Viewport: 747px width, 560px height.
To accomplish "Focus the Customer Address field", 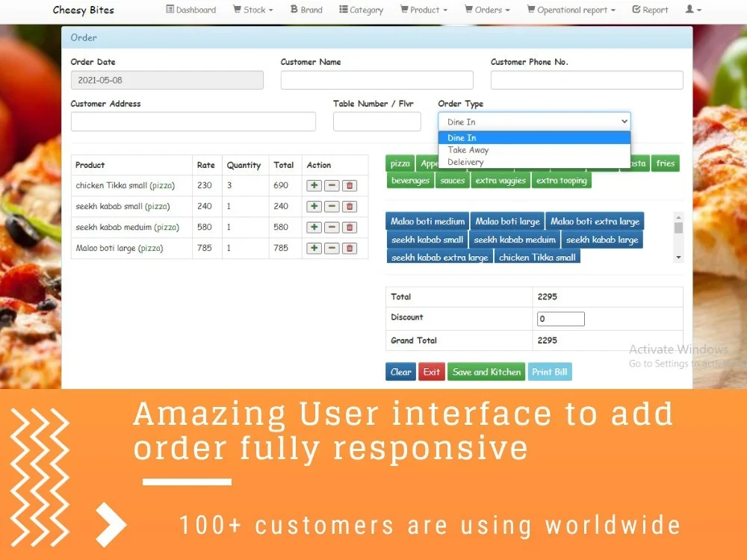I will tap(193, 122).
